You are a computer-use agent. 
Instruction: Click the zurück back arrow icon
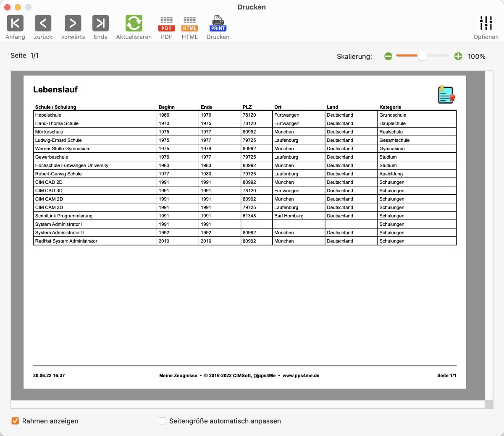(x=43, y=23)
